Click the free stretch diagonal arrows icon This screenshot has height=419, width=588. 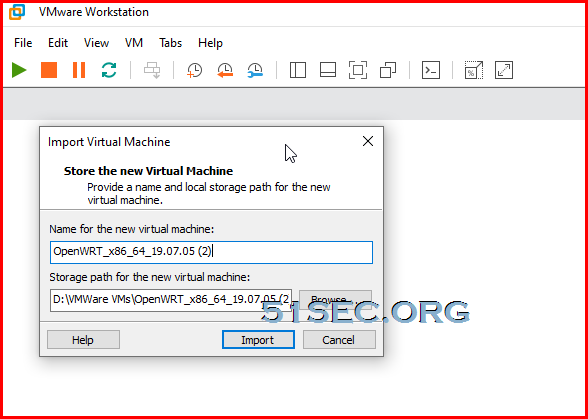pos(504,70)
